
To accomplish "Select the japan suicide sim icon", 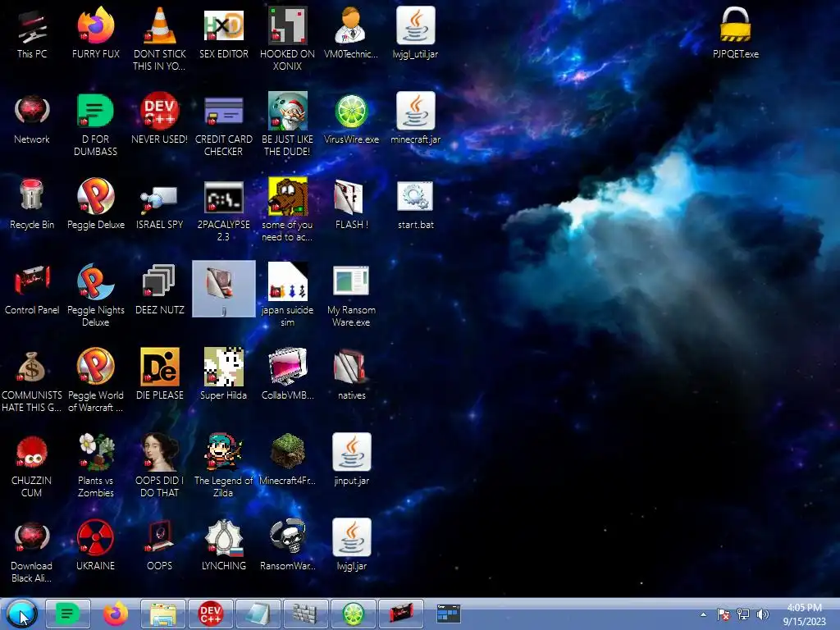I will pyautogui.click(x=287, y=295).
